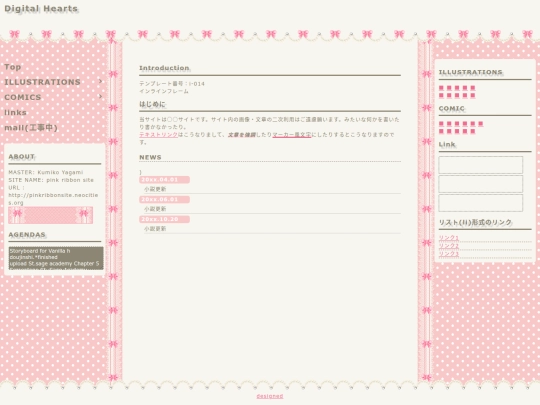Click the マーカー風文字 underlined text

[x=292, y=135]
